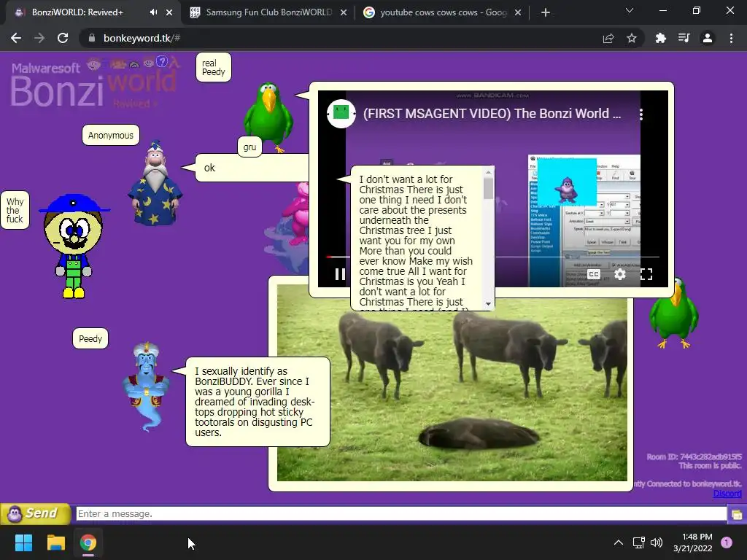Reload the bonkeyword.tk page
This screenshot has height=560, width=747.
point(63,38)
